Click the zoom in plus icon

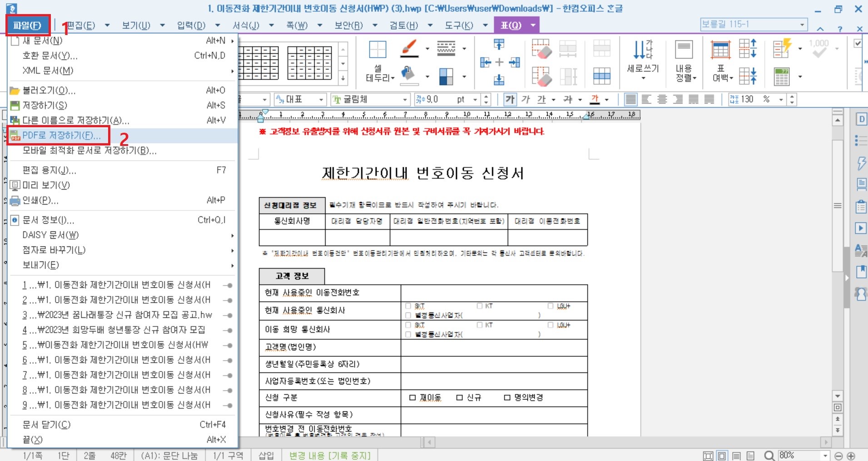(852, 456)
